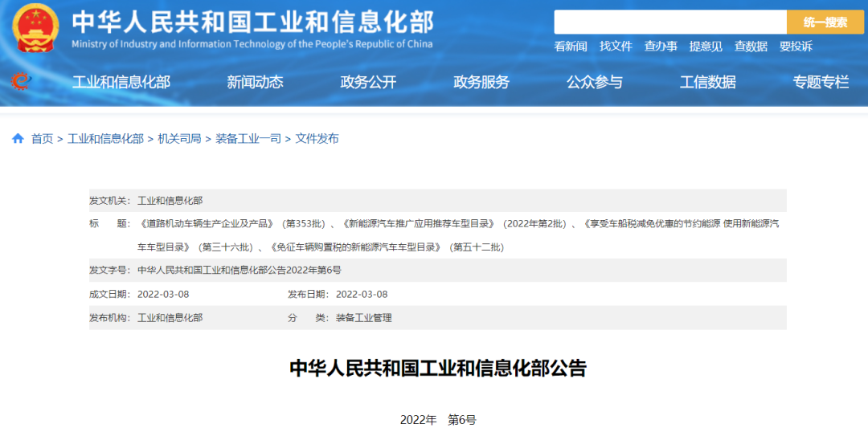Open the 查数据 quick link
Screen dimensions: 868x432
pyautogui.click(x=751, y=47)
